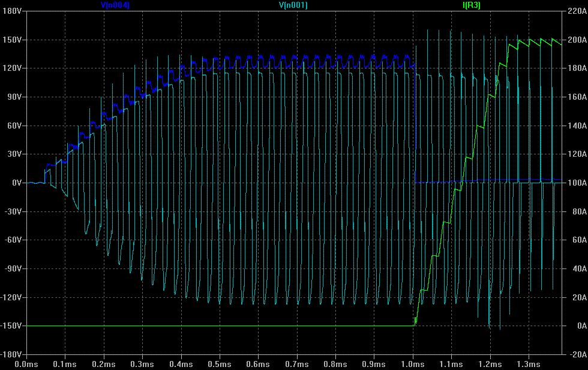The width and height of the screenshot is (588, 370).
Task: Click the 1.1ms time axis label
Action: tap(451, 365)
